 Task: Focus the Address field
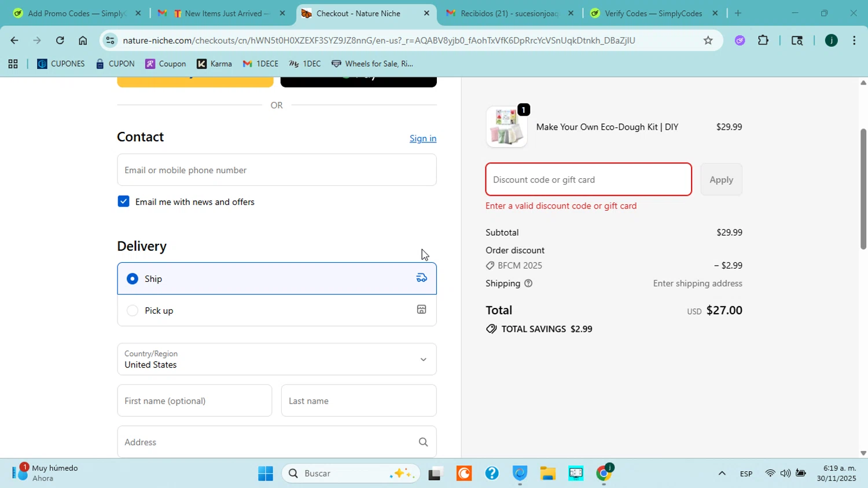click(x=277, y=442)
